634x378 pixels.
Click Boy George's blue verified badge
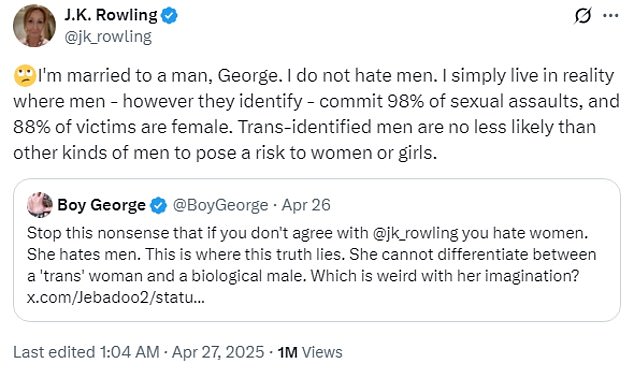[x=158, y=205]
